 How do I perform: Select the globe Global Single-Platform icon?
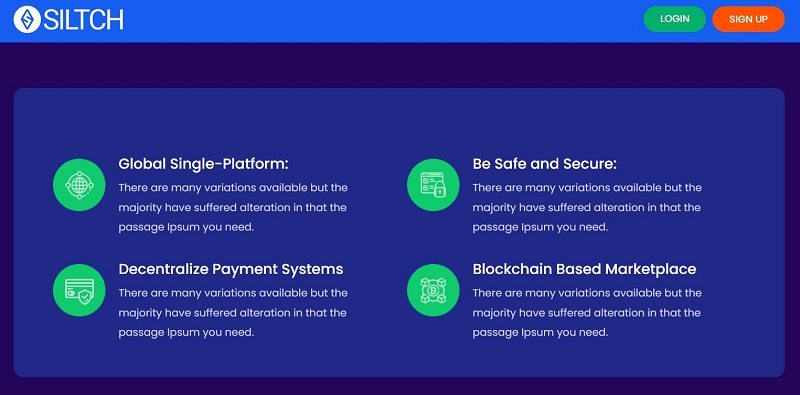[x=79, y=185]
